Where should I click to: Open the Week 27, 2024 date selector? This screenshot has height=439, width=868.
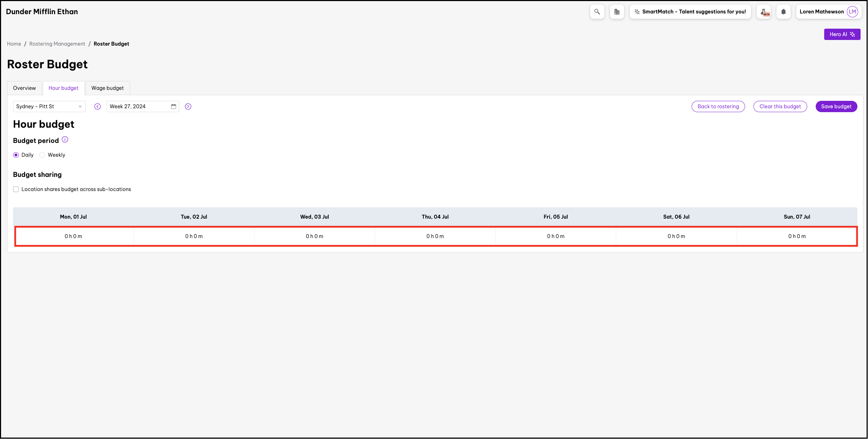coord(138,106)
